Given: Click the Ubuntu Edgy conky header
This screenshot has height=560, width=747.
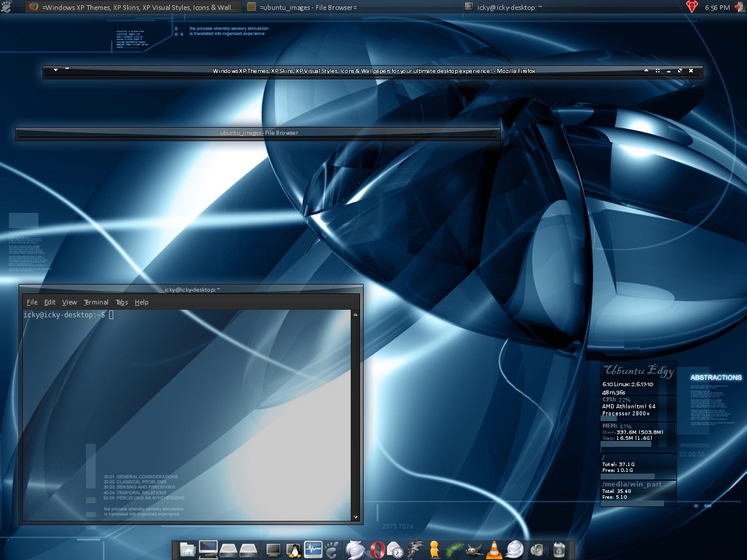Looking at the screenshot, I should point(638,370).
